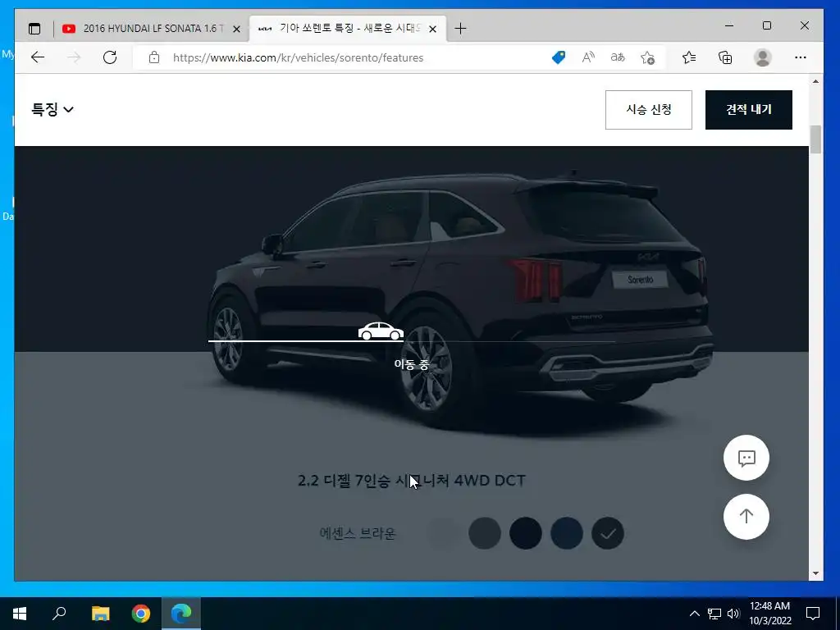Start Read aloud from address bar
This screenshot has height=630, width=840.
(x=588, y=57)
